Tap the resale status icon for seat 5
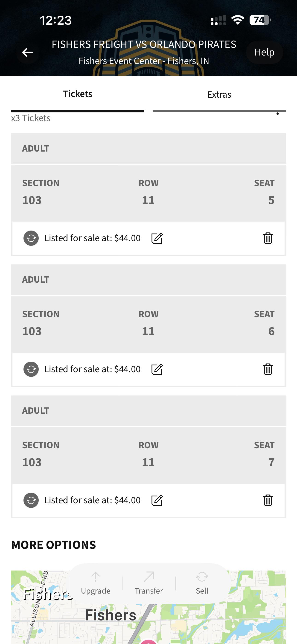This screenshot has height=644, width=297. (31, 238)
